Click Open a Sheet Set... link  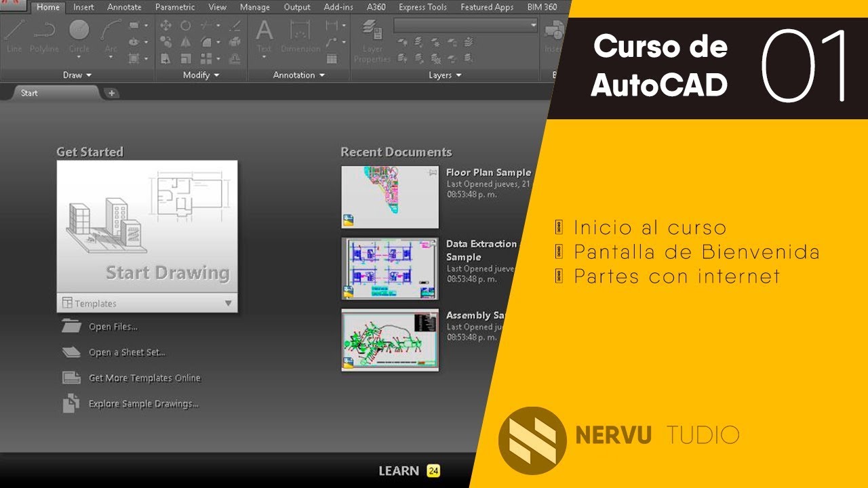(x=127, y=352)
